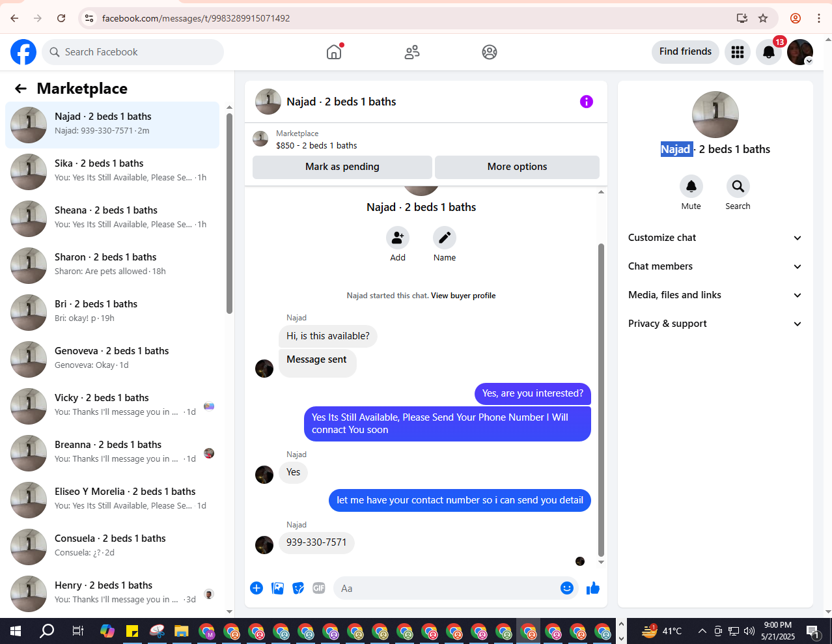Image resolution: width=832 pixels, height=644 pixels.
Task: Click the Mark as pending button
Action: 342,167
